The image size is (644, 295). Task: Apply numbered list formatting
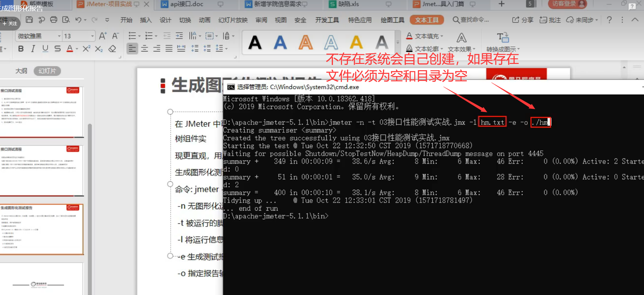[149, 36]
